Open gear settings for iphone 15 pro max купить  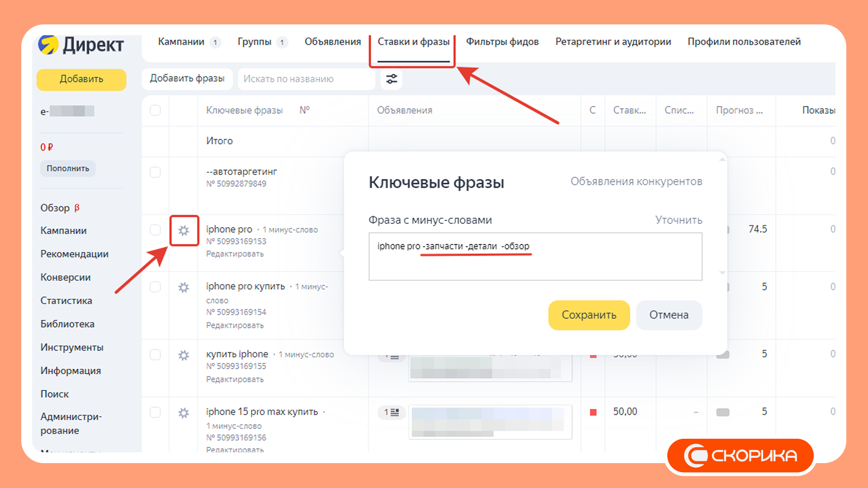[184, 413]
